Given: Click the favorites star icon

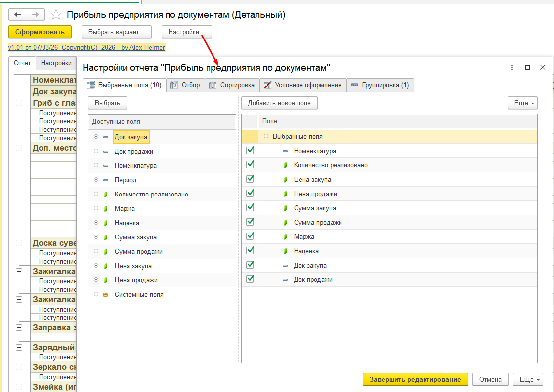Looking at the screenshot, I should [56, 15].
